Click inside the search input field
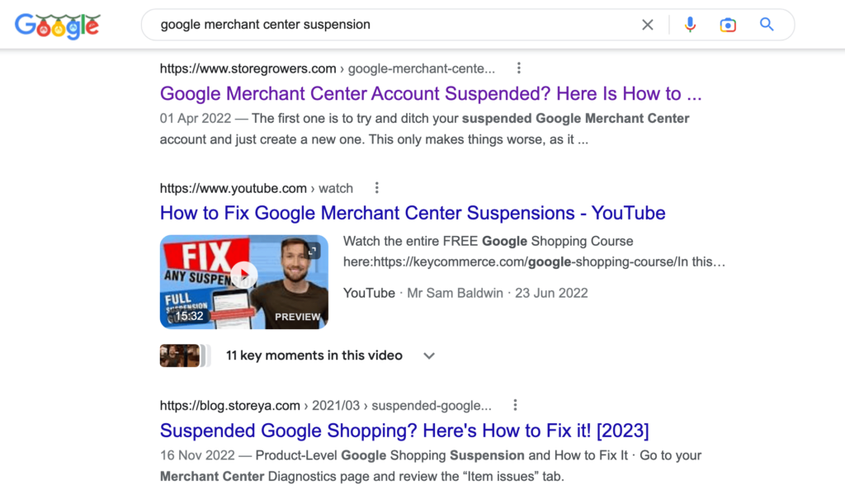Screen dimensions: 845x504 pyautogui.click(x=371, y=25)
